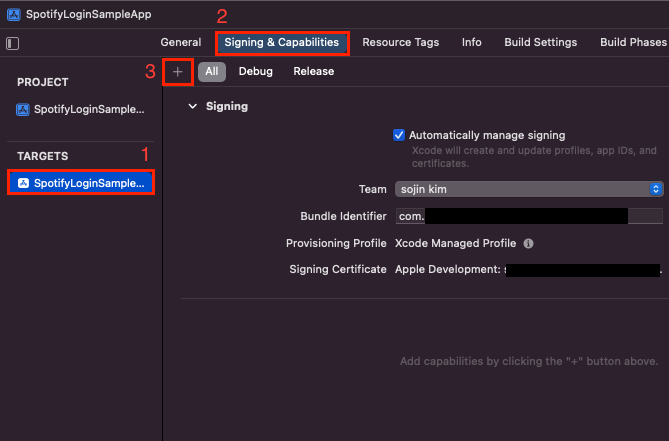Click the info icon beside Xcode Managed Profile
Screen dimensions: 669x441
pos(528,244)
